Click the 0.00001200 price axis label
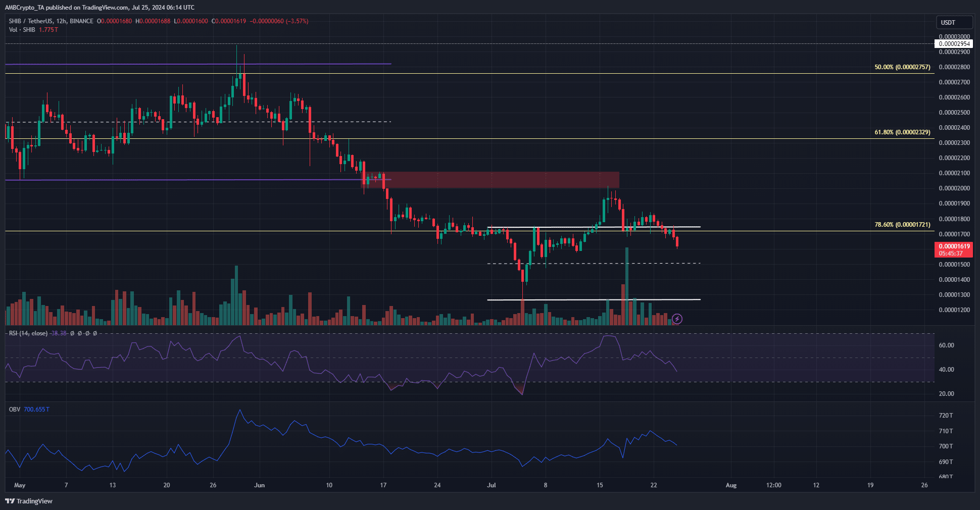The image size is (980, 510). point(954,310)
